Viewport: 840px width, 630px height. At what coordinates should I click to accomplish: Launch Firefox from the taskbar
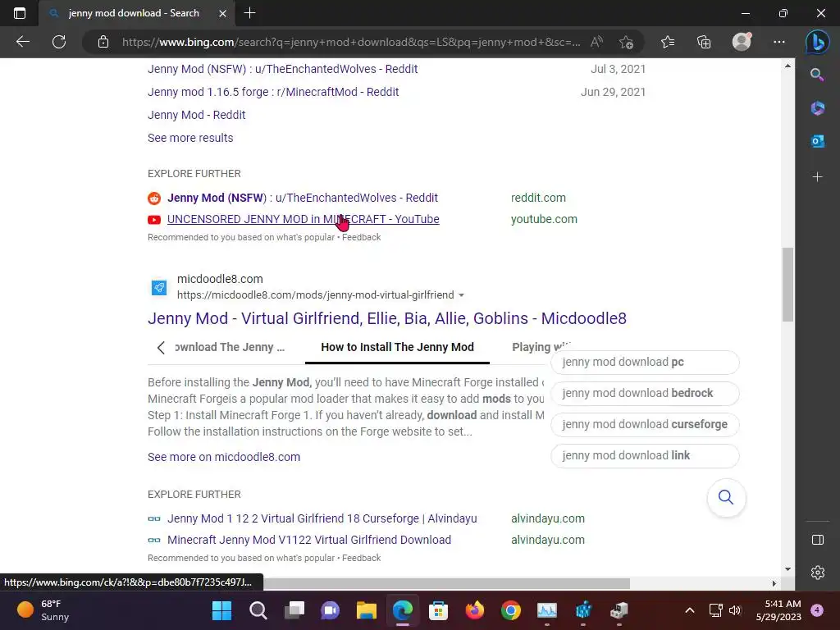click(x=475, y=610)
